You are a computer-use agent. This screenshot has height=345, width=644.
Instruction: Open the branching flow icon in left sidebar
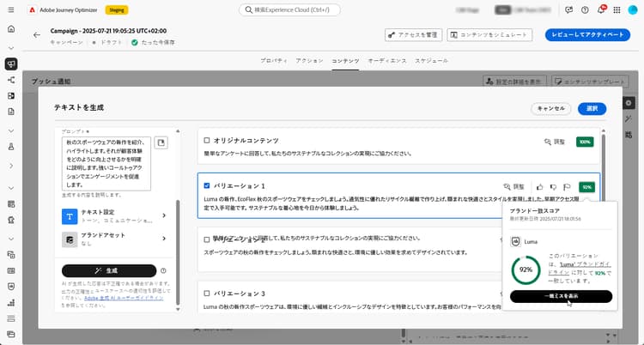11,80
